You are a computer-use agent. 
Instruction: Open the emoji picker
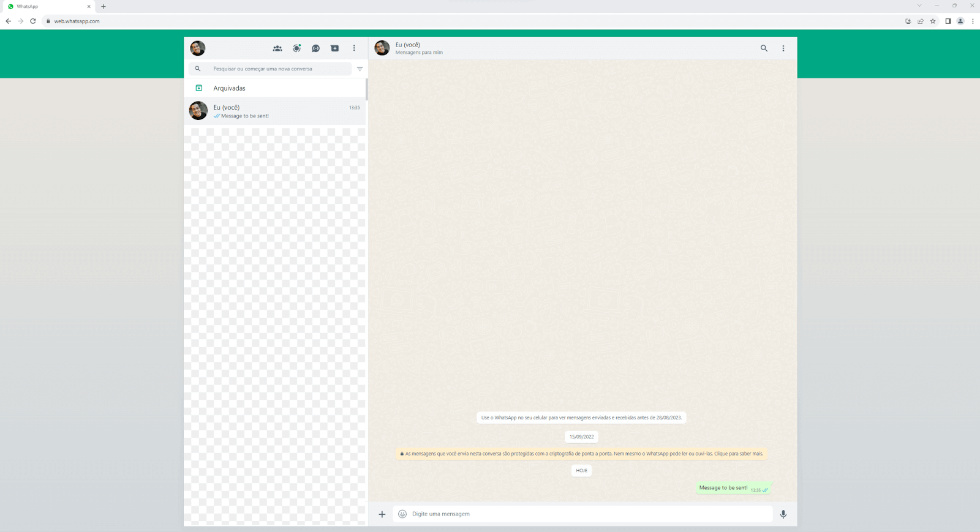coord(402,514)
